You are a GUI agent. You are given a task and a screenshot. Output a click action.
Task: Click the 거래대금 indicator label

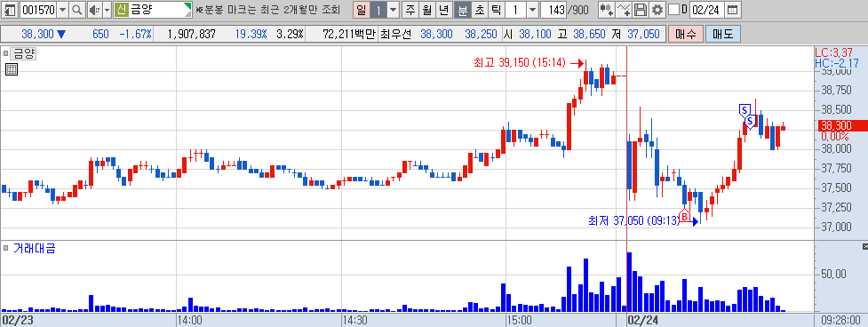click(34, 248)
